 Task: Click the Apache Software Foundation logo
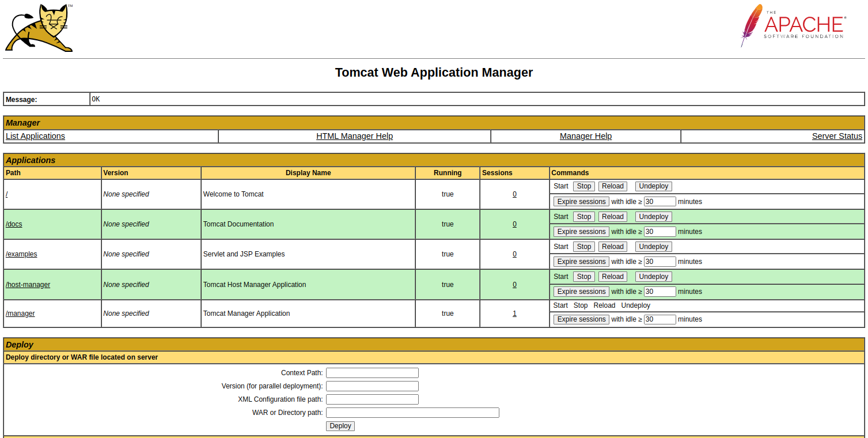click(x=793, y=26)
